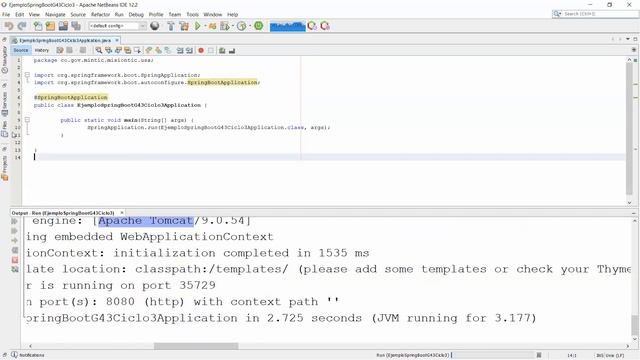Click the Find Selection magnifier icon
This screenshot has width=640, height=360.
tap(99, 50)
